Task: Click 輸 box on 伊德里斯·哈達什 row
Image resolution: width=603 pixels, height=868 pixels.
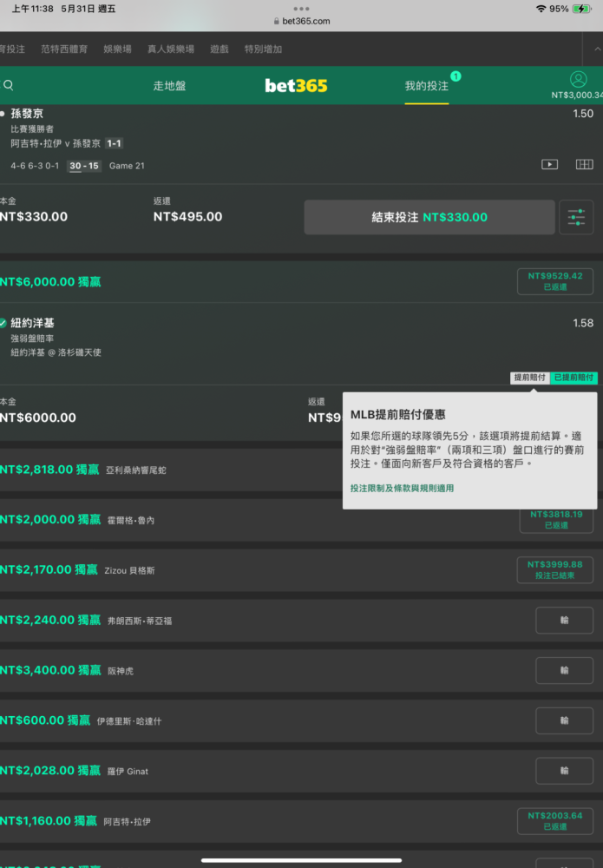Action: point(564,720)
